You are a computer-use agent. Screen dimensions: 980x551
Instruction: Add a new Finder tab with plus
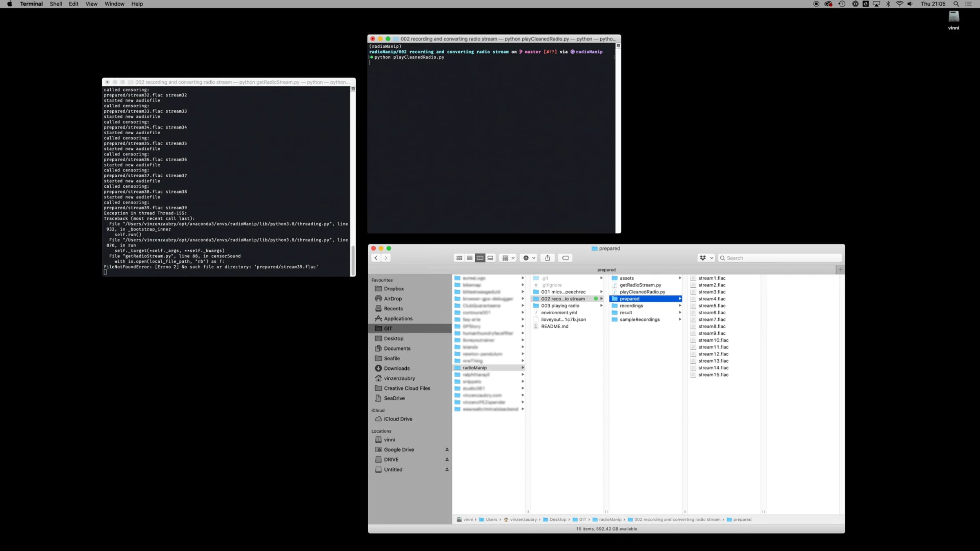(840, 270)
